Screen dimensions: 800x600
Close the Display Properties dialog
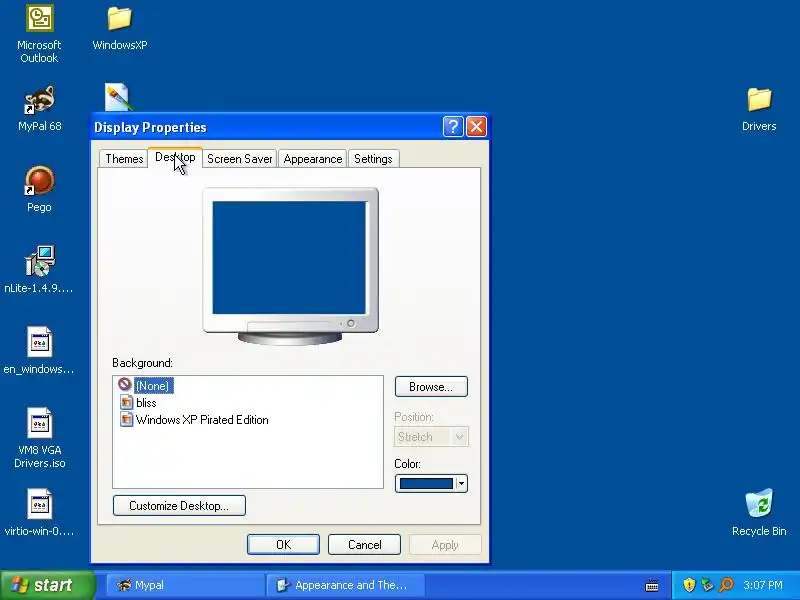click(x=477, y=127)
